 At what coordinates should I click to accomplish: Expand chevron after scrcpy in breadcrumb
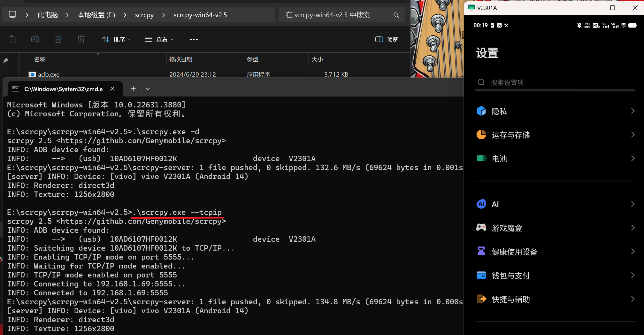164,15
